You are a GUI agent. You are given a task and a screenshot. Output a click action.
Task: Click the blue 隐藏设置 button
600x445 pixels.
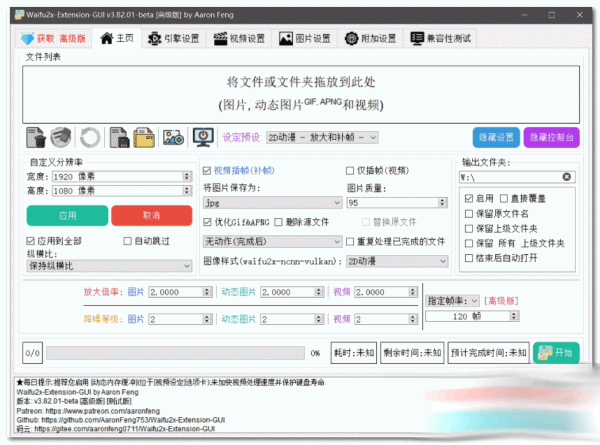click(496, 137)
